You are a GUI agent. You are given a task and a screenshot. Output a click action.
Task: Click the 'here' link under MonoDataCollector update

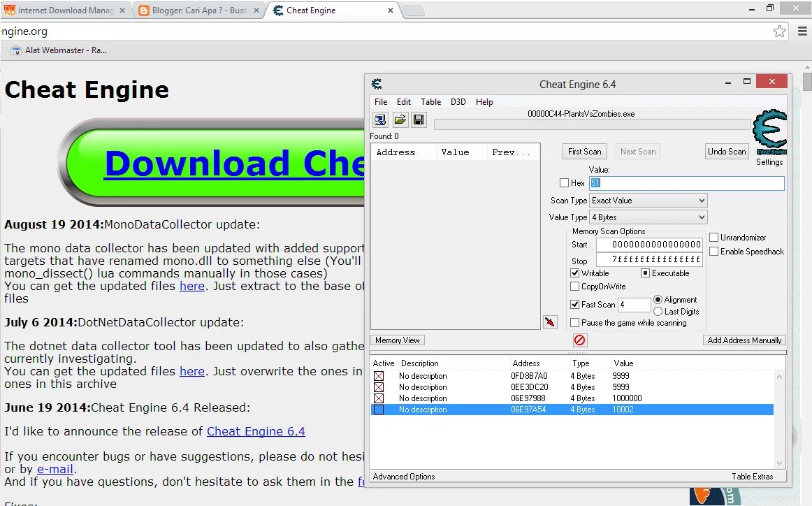pyautogui.click(x=192, y=286)
